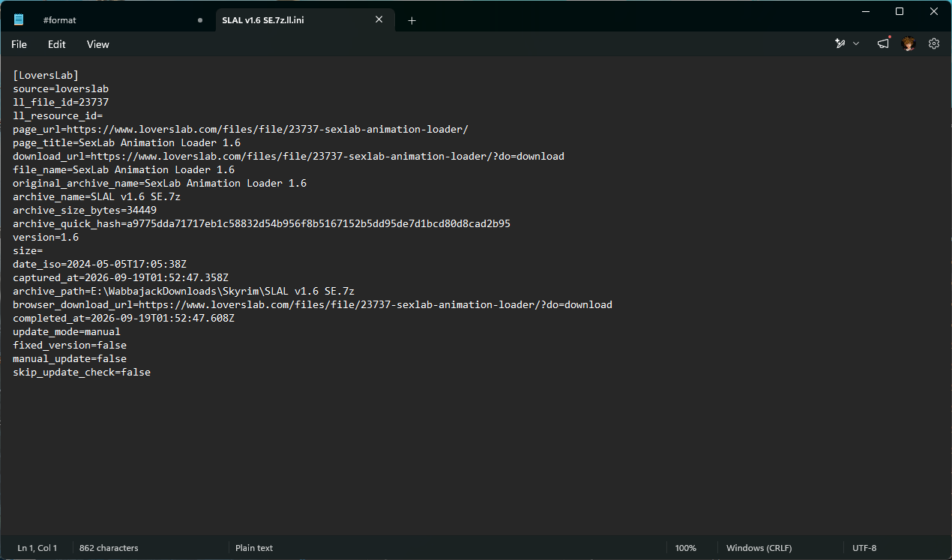Image resolution: width=952 pixels, height=560 pixels.
Task: Click the [LoversLab] section header line
Action: [x=46, y=75]
